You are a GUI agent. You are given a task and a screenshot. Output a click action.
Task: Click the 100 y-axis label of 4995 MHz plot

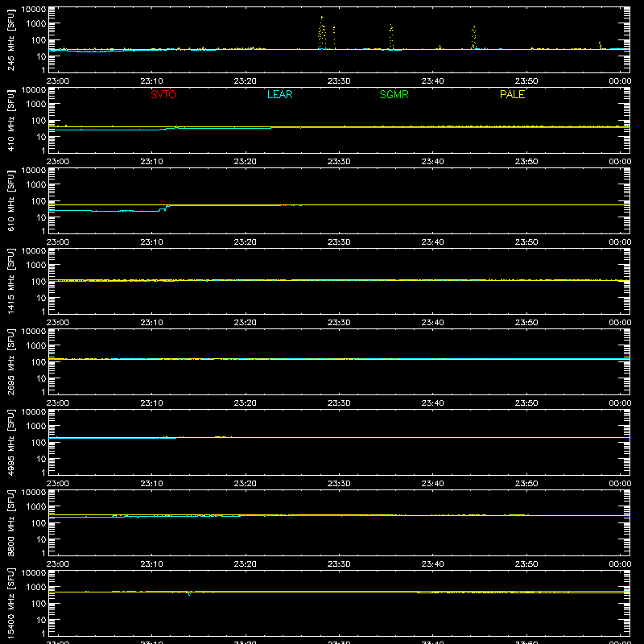point(38,443)
